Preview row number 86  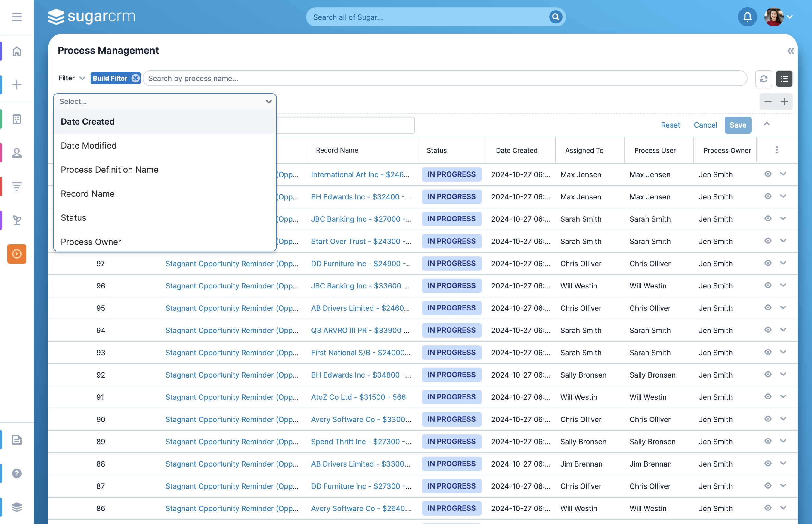[x=768, y=508]
